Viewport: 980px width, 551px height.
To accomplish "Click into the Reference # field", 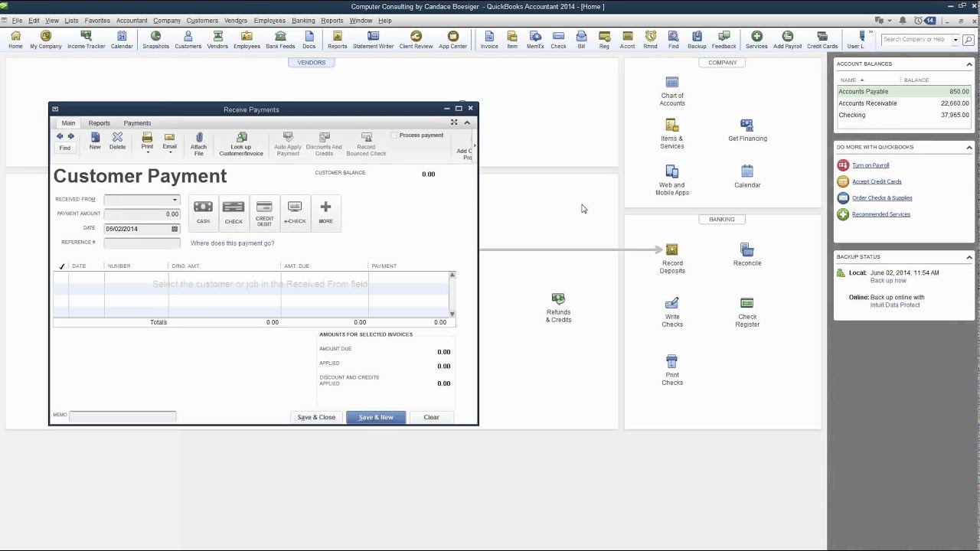I will (x=142, y=243).
